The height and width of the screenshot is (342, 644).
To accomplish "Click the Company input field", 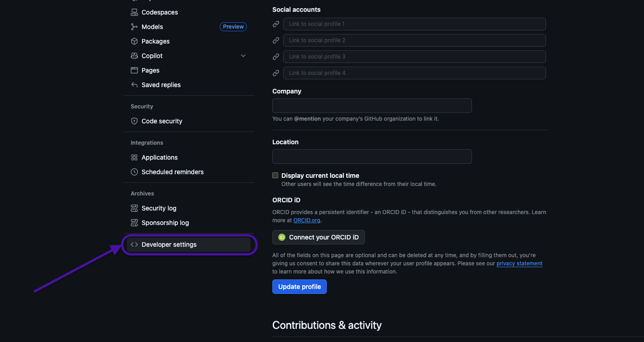I will [x=372, y=106].
